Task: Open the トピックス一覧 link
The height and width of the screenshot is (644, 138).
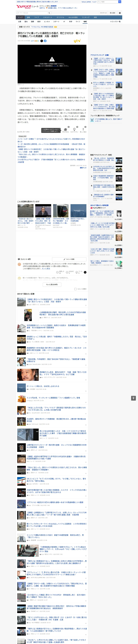Action: coord(115,21)
